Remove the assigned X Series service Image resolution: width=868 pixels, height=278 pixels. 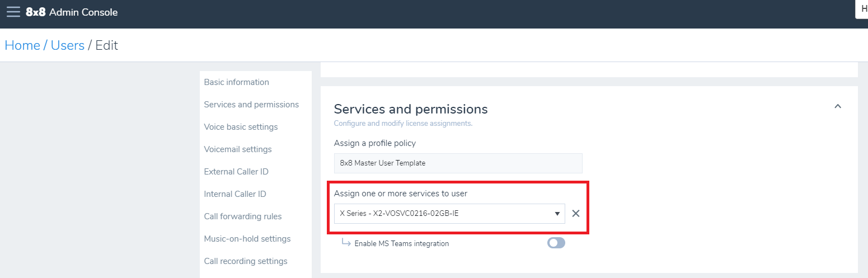point(575,214)
